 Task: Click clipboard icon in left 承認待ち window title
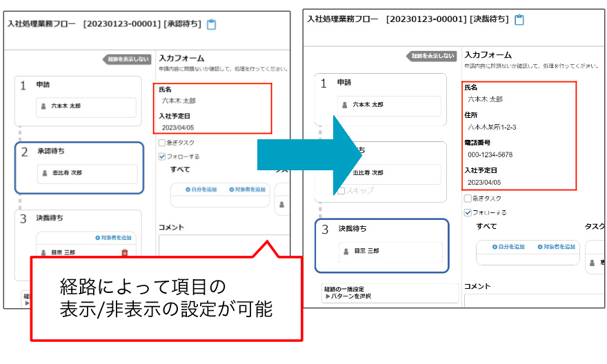(x=211, y=24)
